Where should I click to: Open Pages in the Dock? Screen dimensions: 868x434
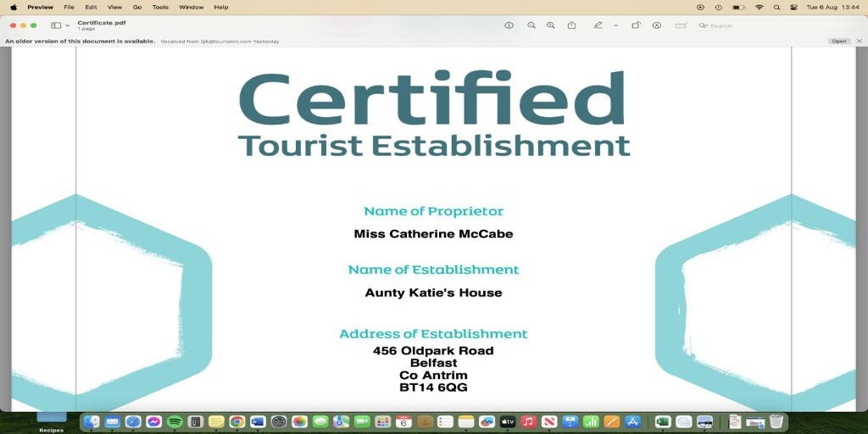click(x=612, y=422)
